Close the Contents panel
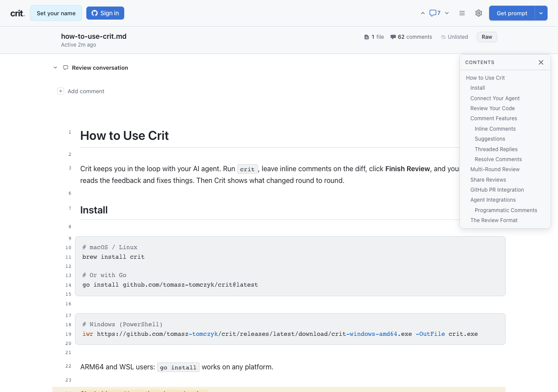The width and height of the screenshot is (558, 392). coord(541,62)
